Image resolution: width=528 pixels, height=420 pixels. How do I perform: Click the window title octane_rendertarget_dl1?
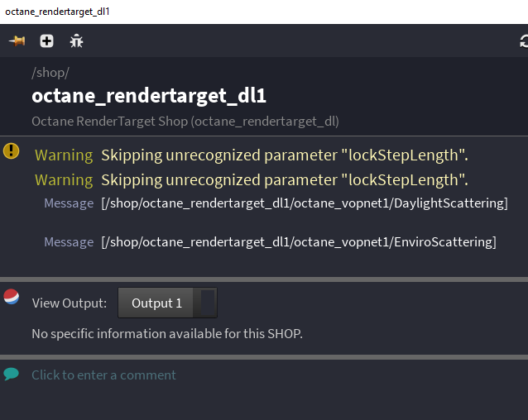57,12
